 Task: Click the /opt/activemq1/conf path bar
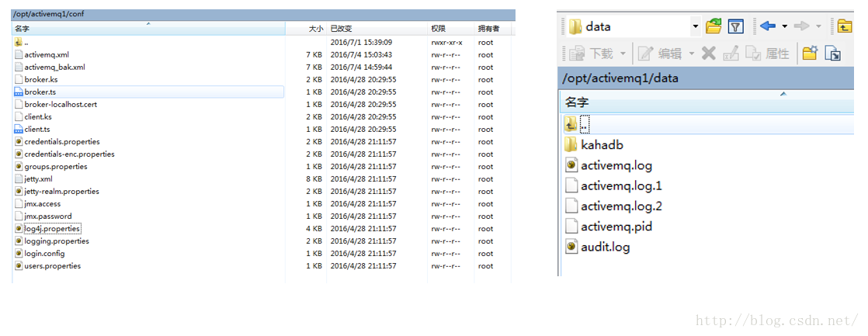pos(263,13)
